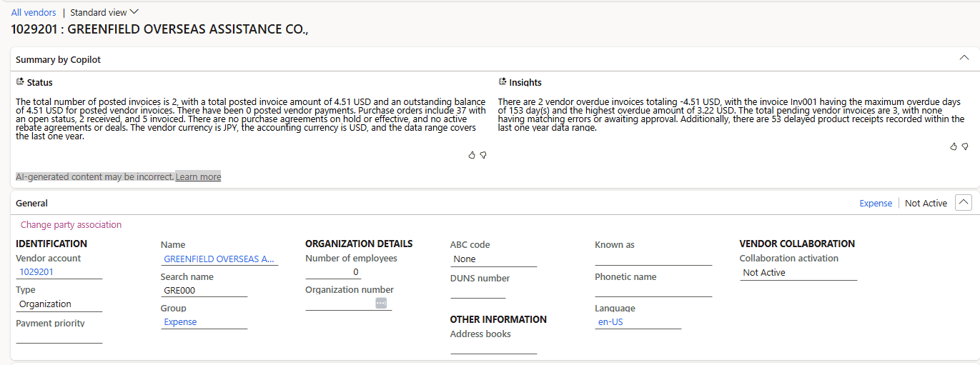Give thumbs up to the Insights summary
Image resolution: width=980 pixels, height=365 pixels.
[x=954, y=146]
